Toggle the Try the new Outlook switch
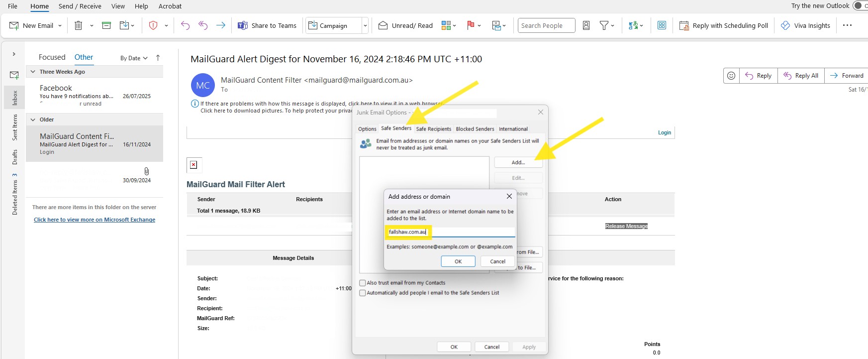Viewport: 868px width, 359px height. pos(861,6)
